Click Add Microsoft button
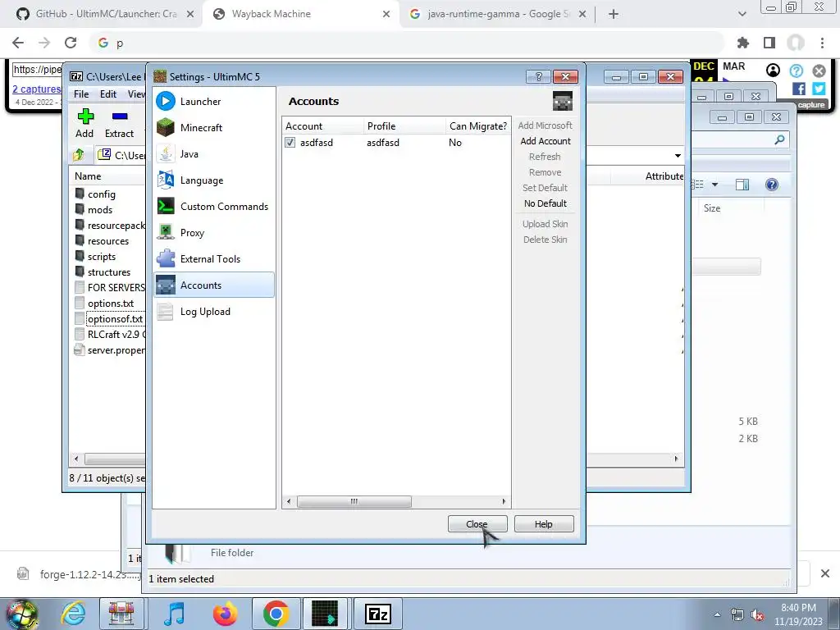This screenshot has height=630, width=840. click(546, 126)
